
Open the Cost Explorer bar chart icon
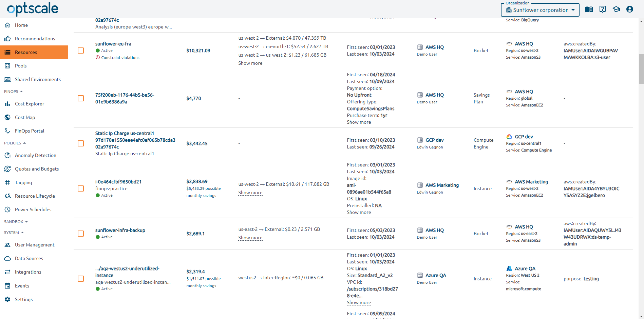pyautogui.click(x=7, y=104)
